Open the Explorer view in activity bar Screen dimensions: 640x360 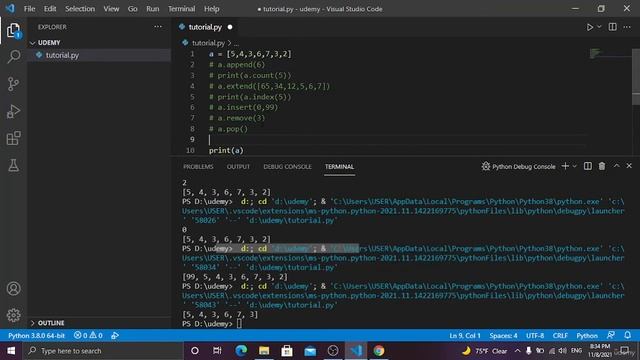pyautogui.click(x=13, y=31)
